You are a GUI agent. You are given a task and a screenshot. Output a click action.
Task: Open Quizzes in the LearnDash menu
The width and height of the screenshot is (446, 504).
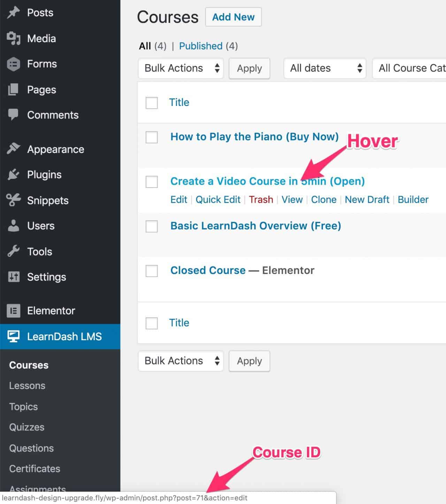(x=26, y=427)
